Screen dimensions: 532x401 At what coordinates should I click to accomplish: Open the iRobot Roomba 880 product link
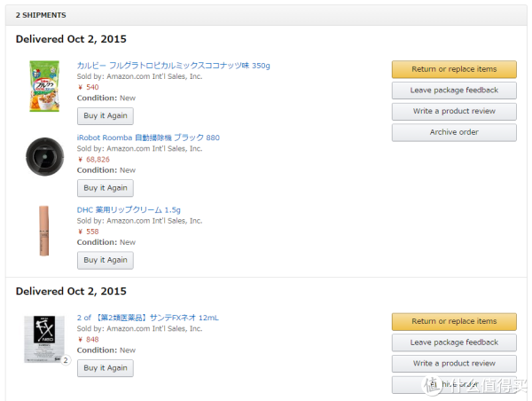point(148,138)
